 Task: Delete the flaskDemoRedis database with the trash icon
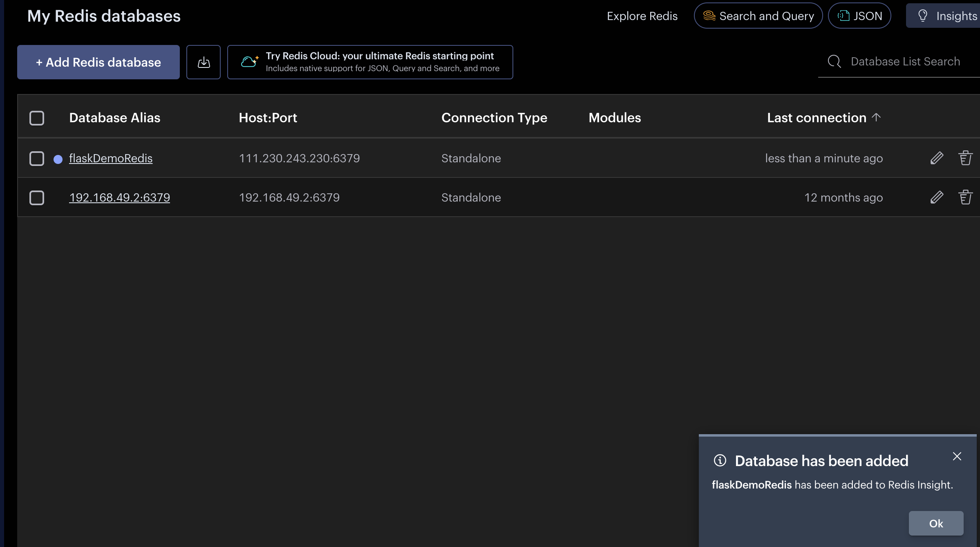965,158
